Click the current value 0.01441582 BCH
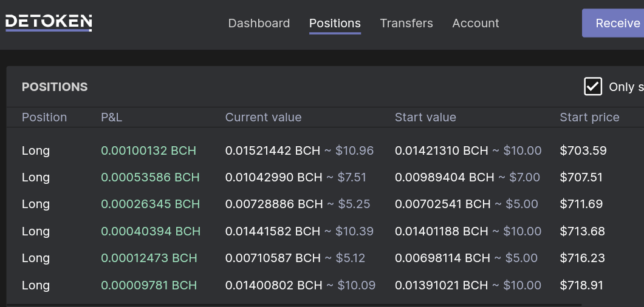This screenshot has width=644, height=307. (273, 231)
